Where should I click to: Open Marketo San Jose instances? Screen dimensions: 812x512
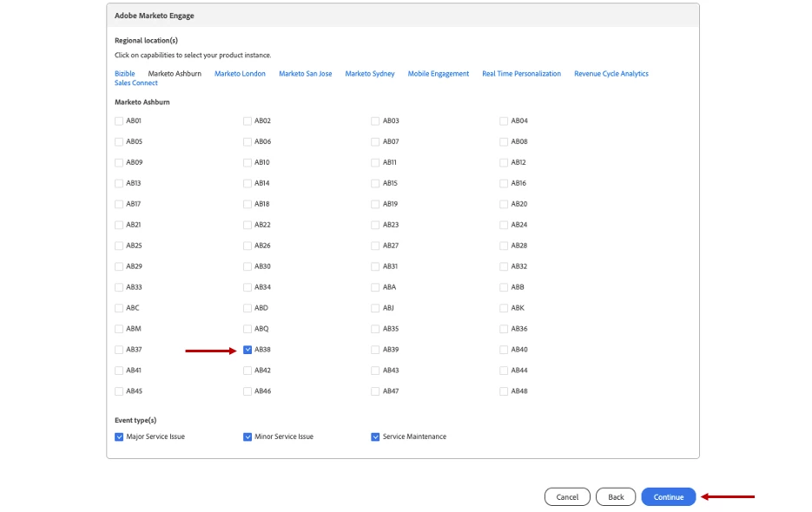pyautogui.click(x=306, y=74)
